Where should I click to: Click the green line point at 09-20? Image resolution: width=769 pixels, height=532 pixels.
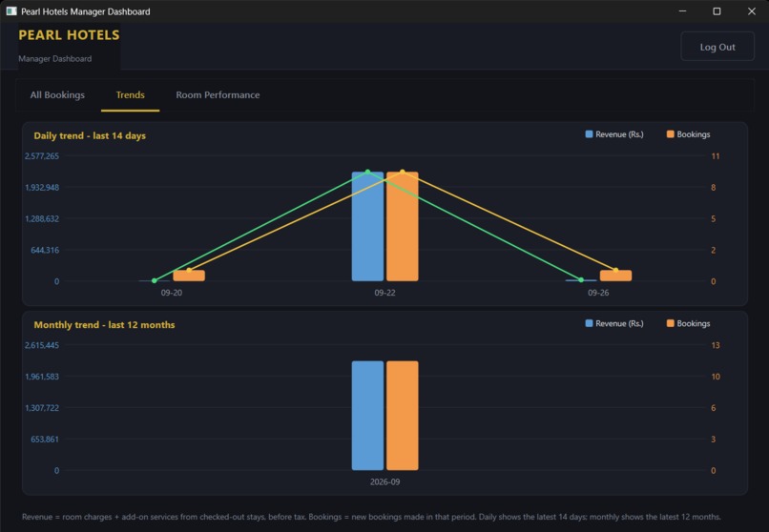(155, 280)
